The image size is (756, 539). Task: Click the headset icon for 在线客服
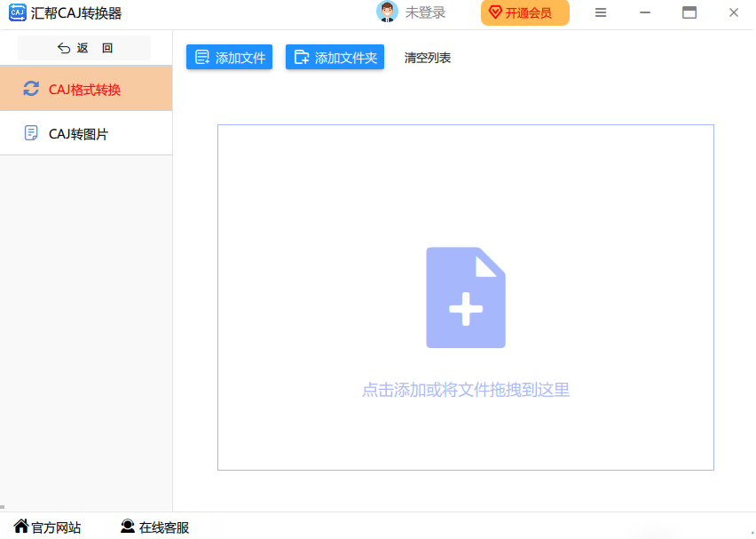tap(128, 527)
